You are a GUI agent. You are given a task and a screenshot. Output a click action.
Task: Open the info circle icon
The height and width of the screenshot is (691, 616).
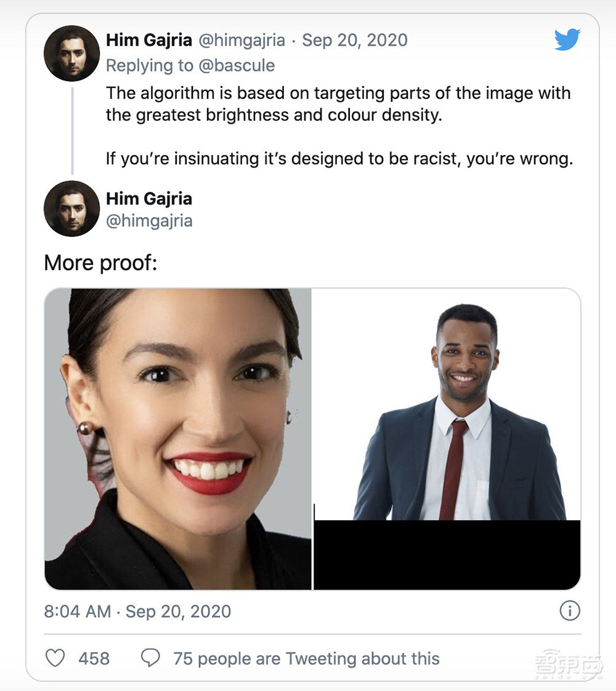tap(570, 611)
